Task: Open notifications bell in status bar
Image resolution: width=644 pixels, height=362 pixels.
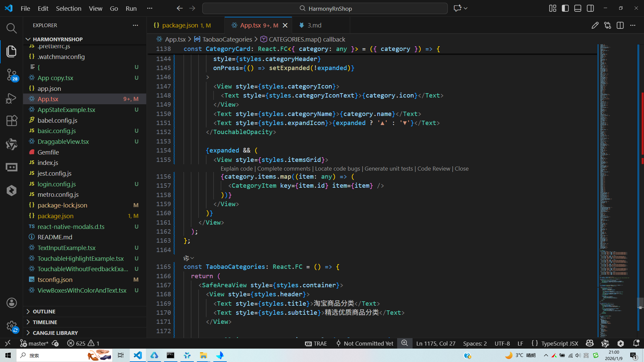Action: coord(636,343)
